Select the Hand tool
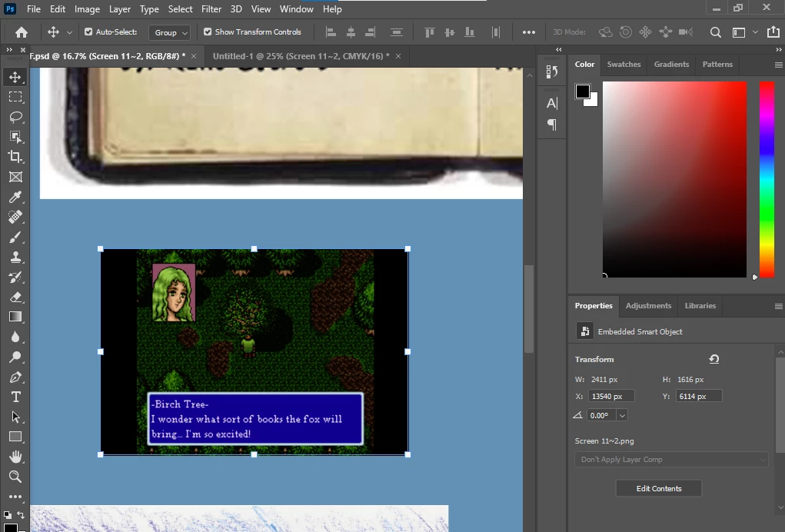The image size is (785, 532). (x=15, y=457)
